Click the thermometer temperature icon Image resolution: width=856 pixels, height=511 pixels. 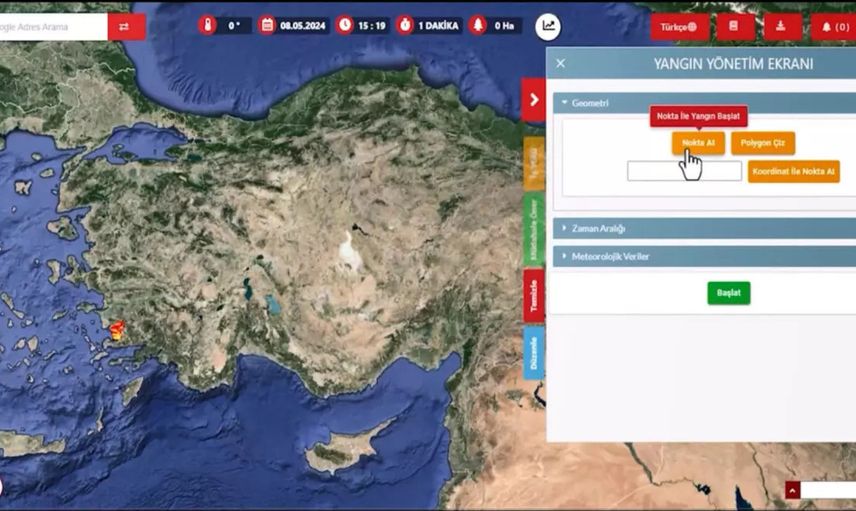coord(207,25)
